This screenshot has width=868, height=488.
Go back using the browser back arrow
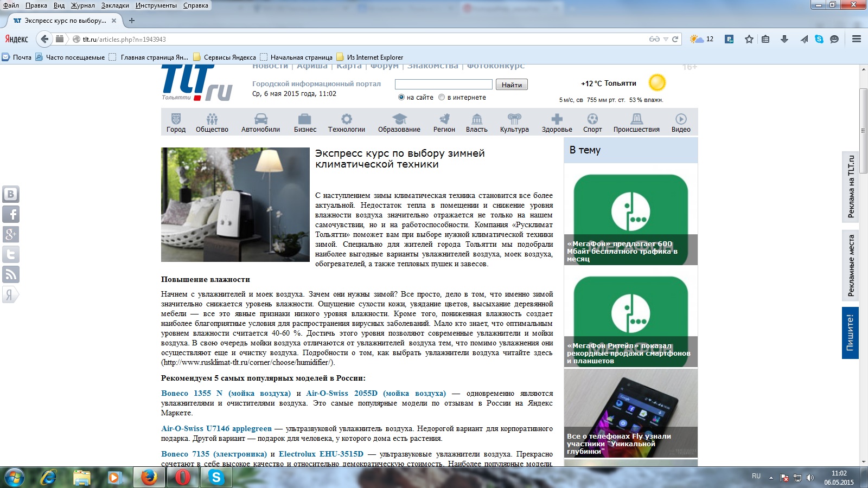44,39
